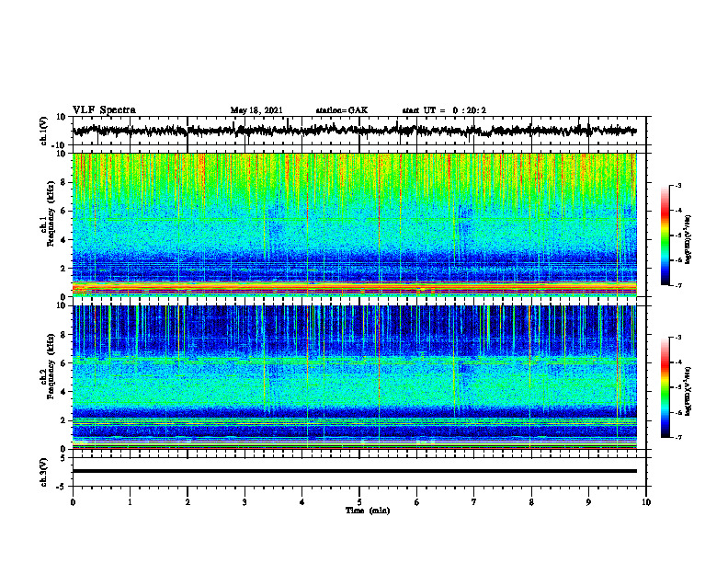This screenshot has width=728, height=563.
Task: Click the "8" kHz tick on ch.1 spectrogram
Action: [x=64, y=182]
